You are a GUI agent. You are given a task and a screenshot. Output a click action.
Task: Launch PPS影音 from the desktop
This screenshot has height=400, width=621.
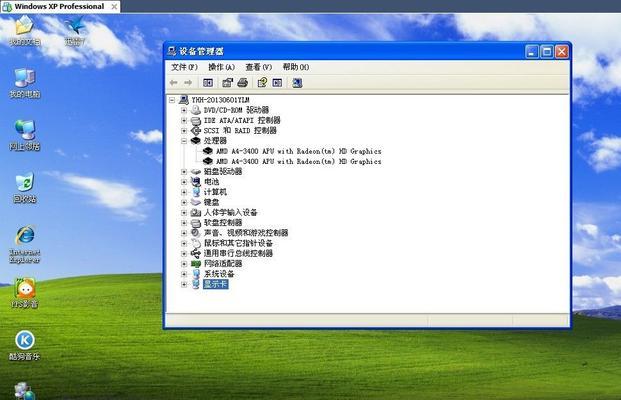pos(25,293)
